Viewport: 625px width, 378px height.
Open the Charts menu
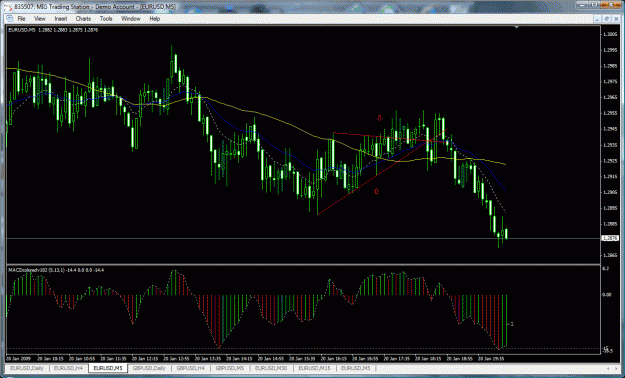click(83, 19)
